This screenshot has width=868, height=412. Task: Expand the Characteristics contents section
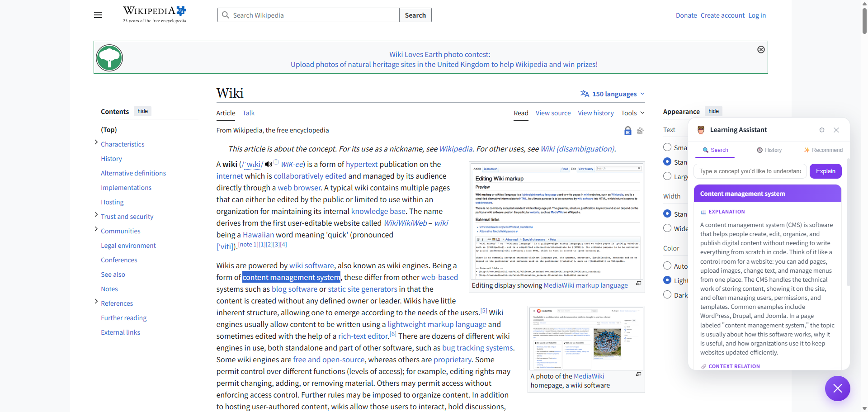pyautogui.click(x=96, y=142)
